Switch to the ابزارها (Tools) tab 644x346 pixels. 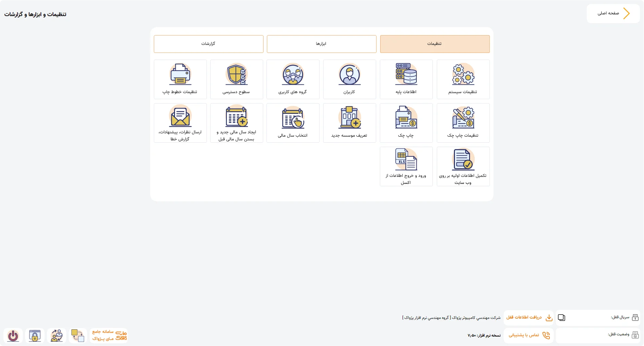[321, 44]
